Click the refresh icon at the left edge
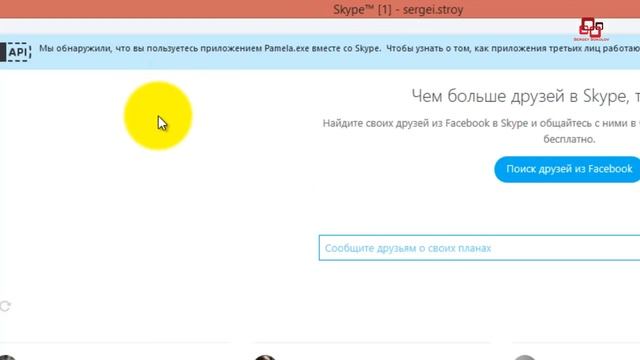 coord(5,306)
